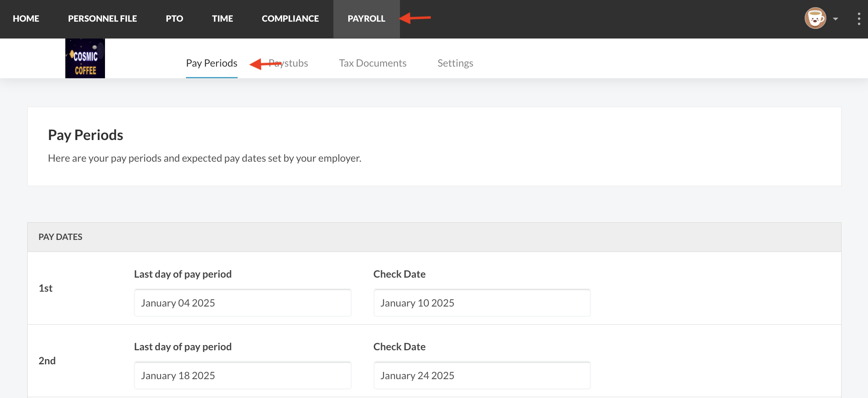The image size is (868, 398).
Task: Select the January 18 2025 pay period field
Action: 242,376
